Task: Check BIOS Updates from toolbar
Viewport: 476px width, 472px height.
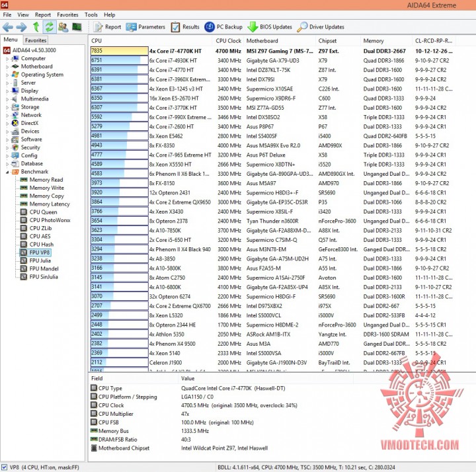Action: coord(270,27)
